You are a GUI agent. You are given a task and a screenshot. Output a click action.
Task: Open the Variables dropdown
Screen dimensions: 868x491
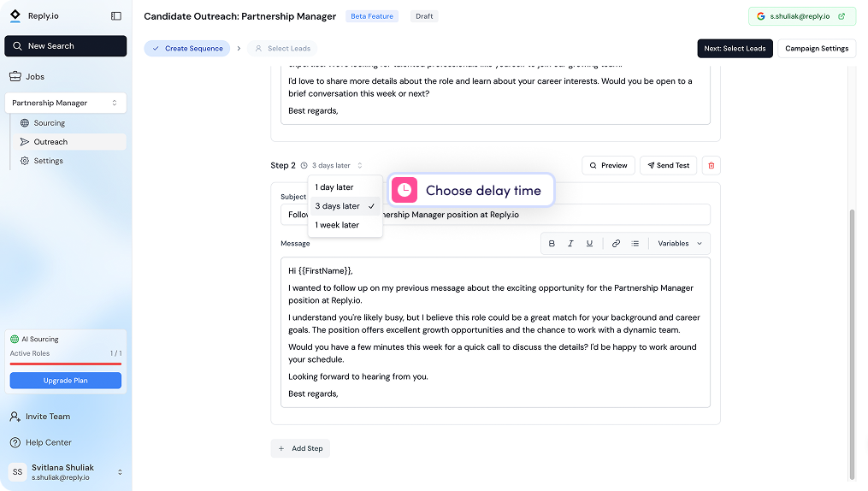680,244
